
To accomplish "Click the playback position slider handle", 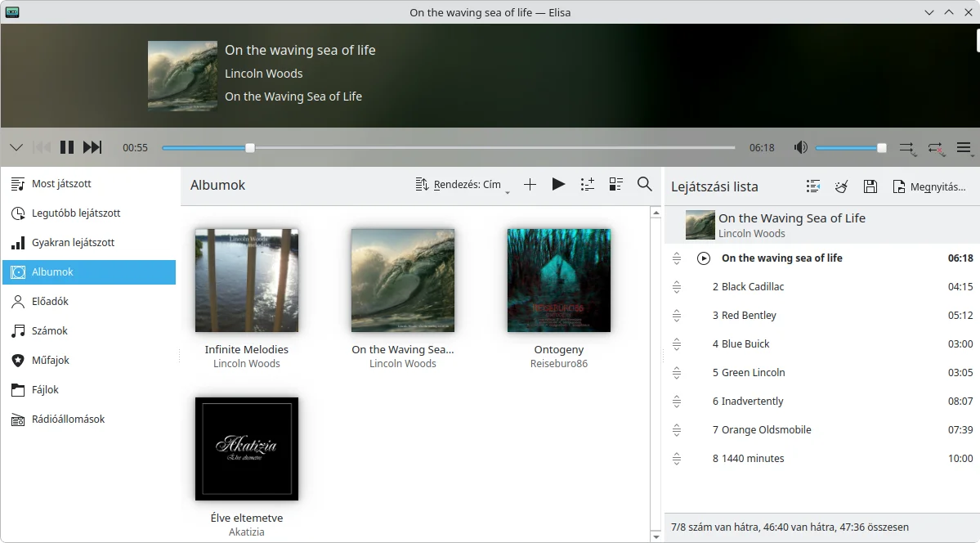I will pos(250,148).
